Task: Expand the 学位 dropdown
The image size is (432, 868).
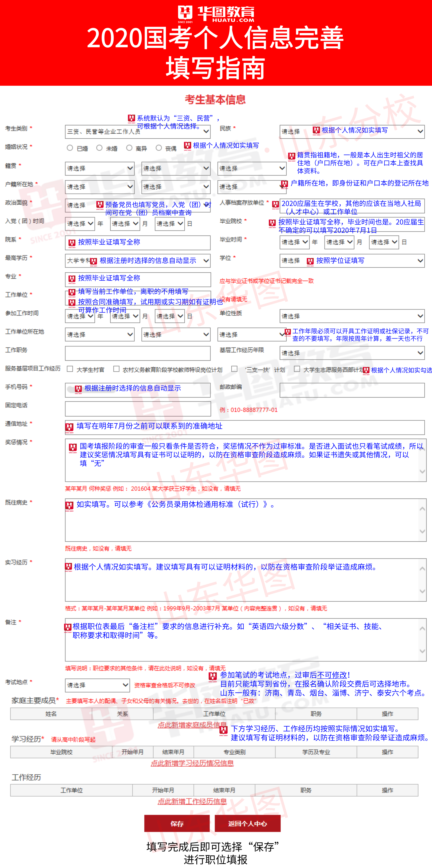Action: click(x=352, y=260)
